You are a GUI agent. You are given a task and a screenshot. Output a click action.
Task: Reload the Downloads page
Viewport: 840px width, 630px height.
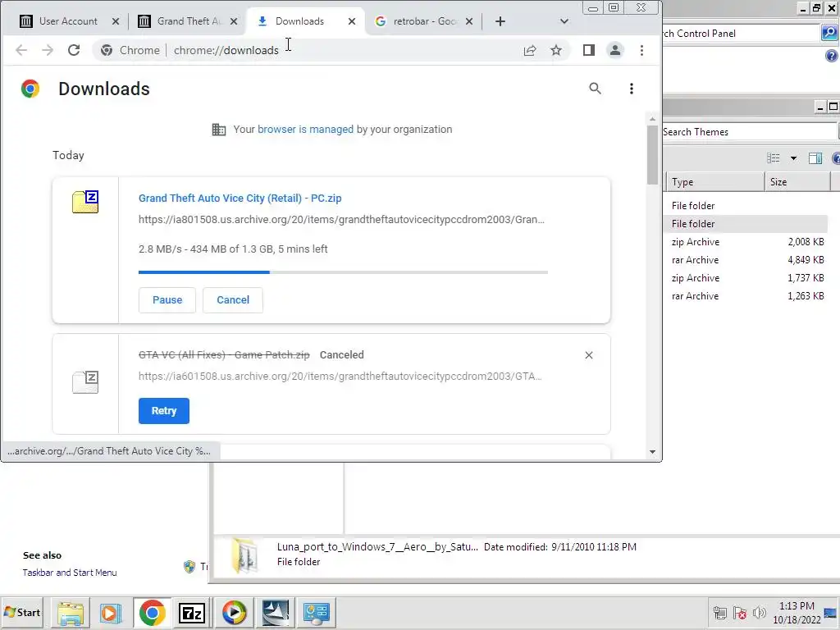tap(74, 50)
